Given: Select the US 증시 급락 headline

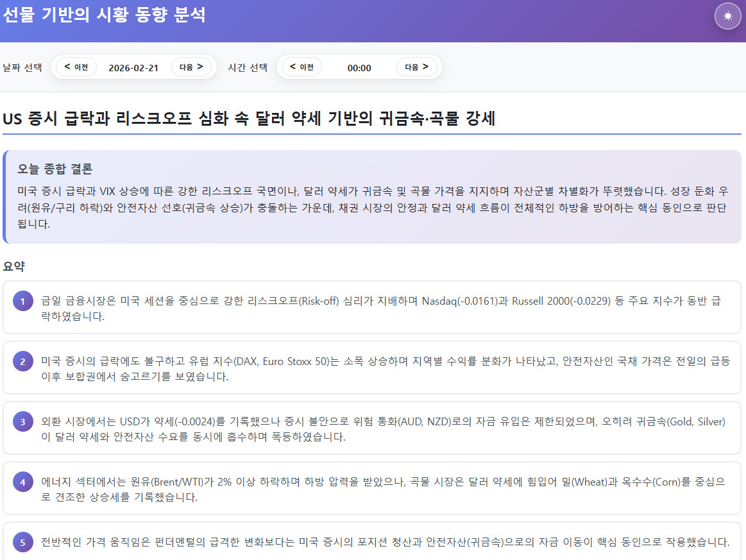Looking at the screenshot, I should click(x=249, y=119).
